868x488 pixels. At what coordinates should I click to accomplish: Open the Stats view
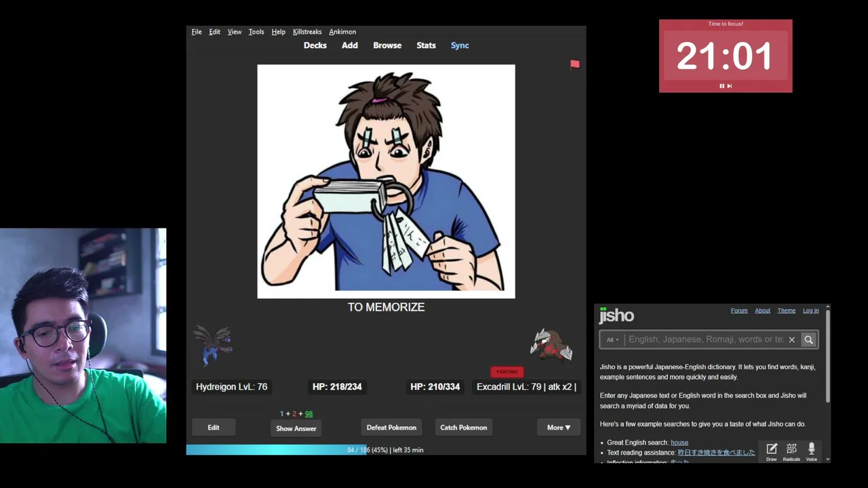pyautogui.click(x=426, y=45)
